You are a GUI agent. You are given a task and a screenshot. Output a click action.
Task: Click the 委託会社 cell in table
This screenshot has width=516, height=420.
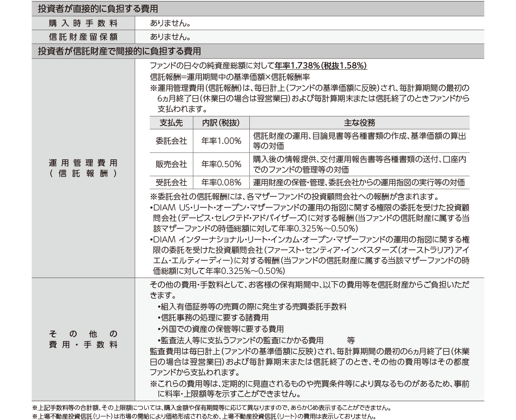pos(171,141)
